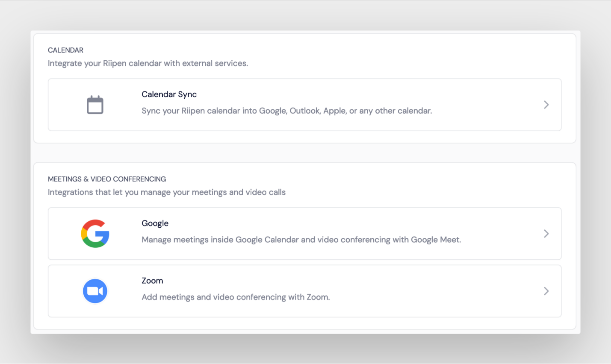The height and width of the screenshot is (364, 611).
Task: Open Google integration via its chevron
Action: 546,234
